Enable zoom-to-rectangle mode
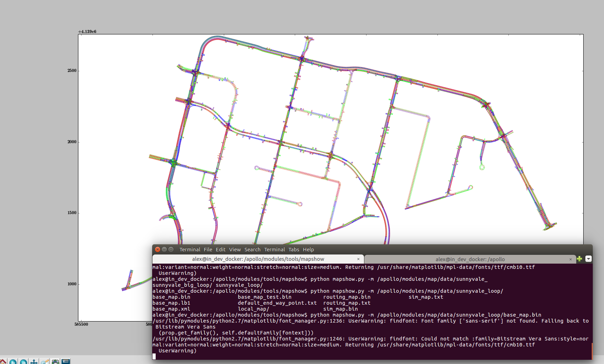Screen dimensions: 604x364 click(x=44, y=362)
